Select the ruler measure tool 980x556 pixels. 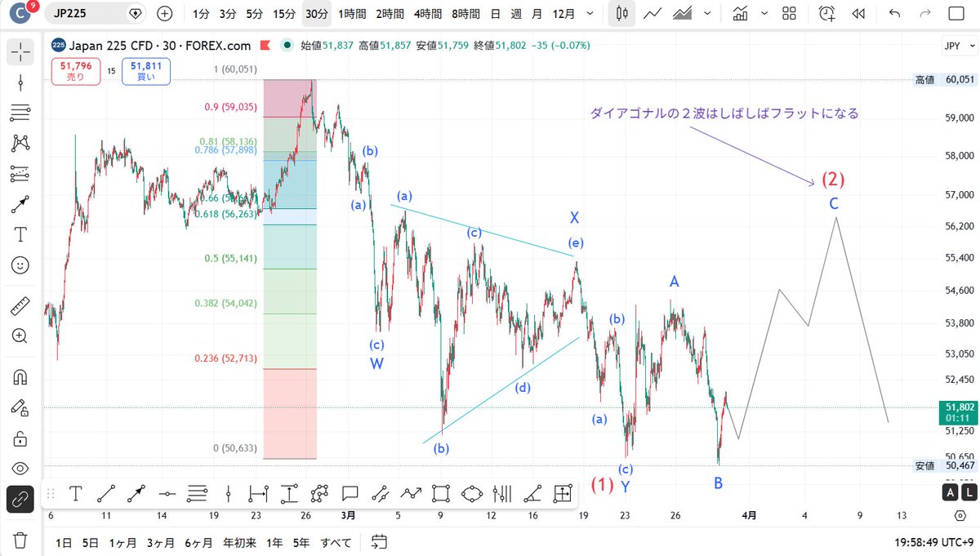coord(20,305)
